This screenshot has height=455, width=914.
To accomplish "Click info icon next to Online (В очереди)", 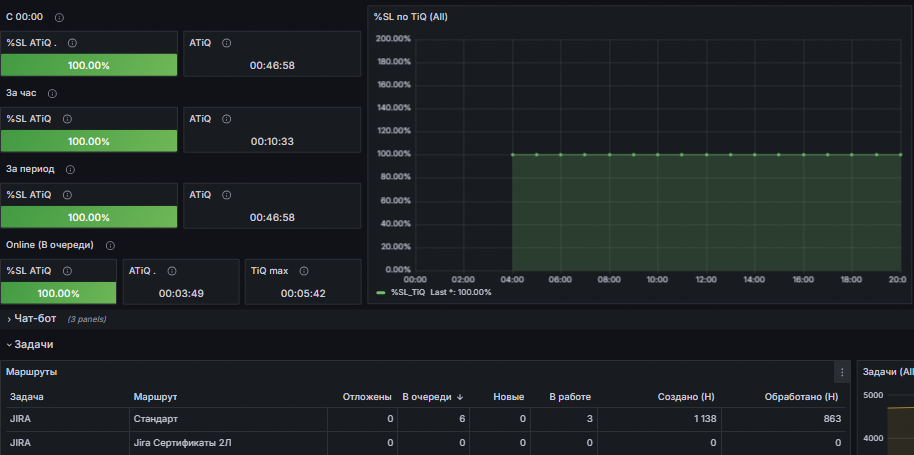I will [x=110, y=246].
